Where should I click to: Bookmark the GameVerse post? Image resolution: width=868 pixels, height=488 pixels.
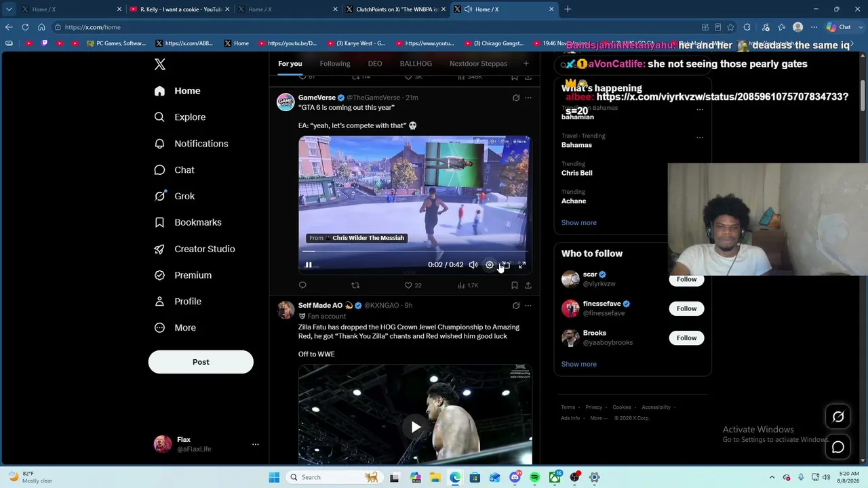click(x=515, y=285)
